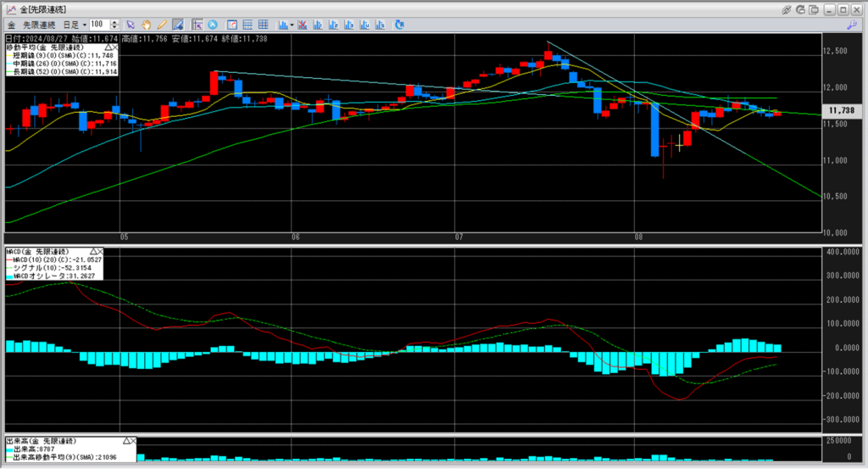Click the circular refresh chart icon
868x469 pixels.
(x=398, y=25)
